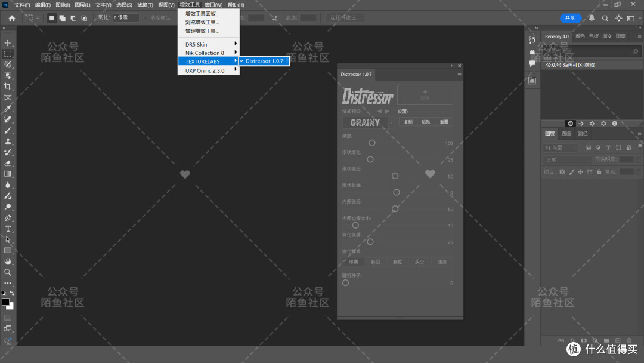Viewport: 644px width, 363px height.
Task: Toggle the layer filter on/off switch
Action: coord(639,146)
